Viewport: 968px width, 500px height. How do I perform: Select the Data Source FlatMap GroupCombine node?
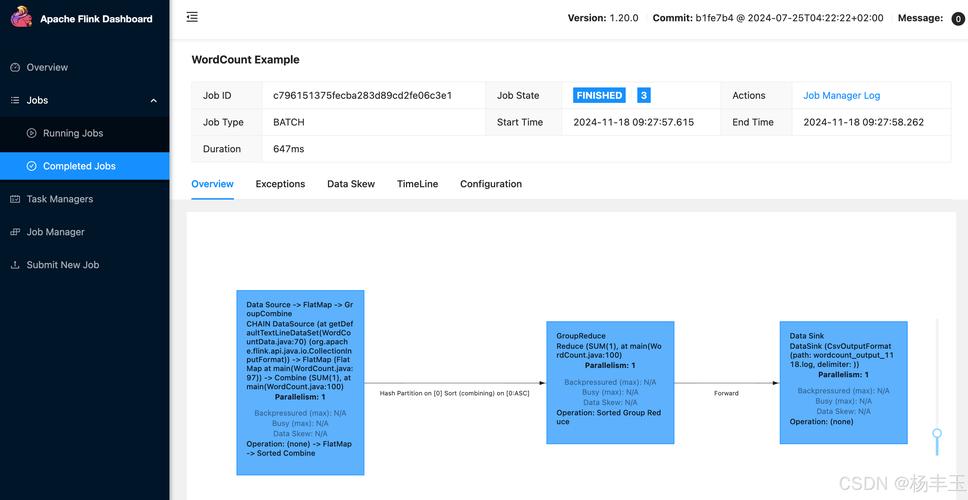301,383
